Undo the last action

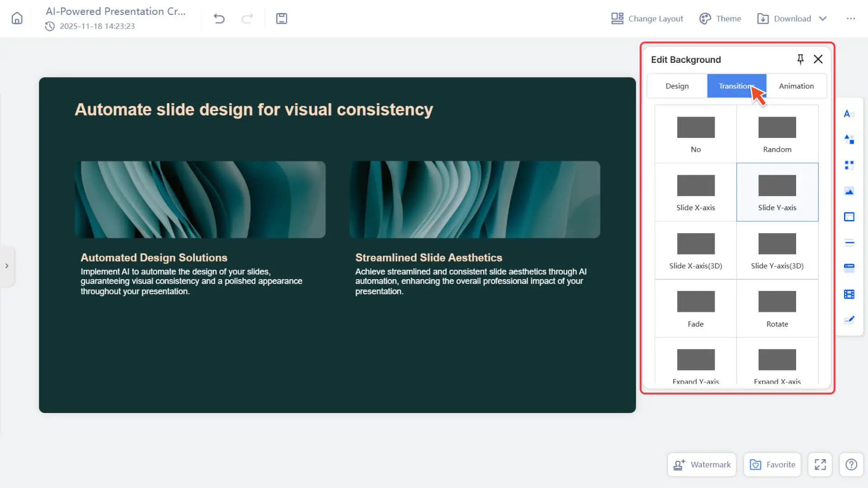coord(219,19)
